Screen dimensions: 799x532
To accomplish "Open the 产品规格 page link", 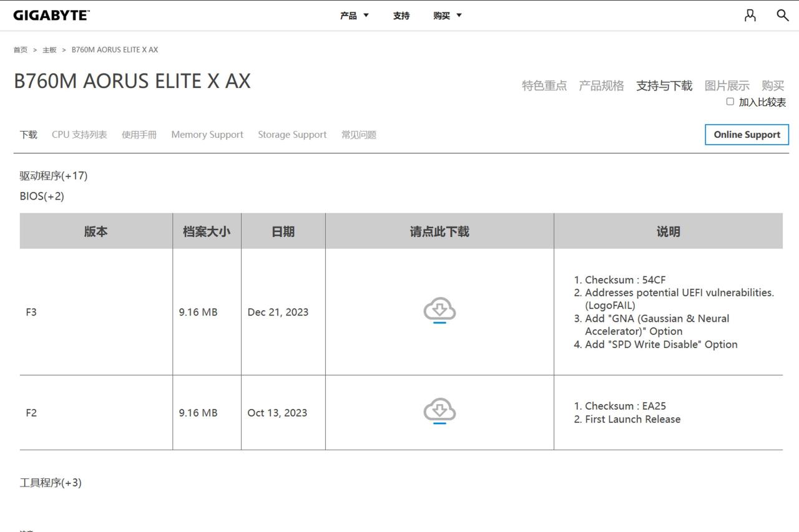I will [601, 86].
